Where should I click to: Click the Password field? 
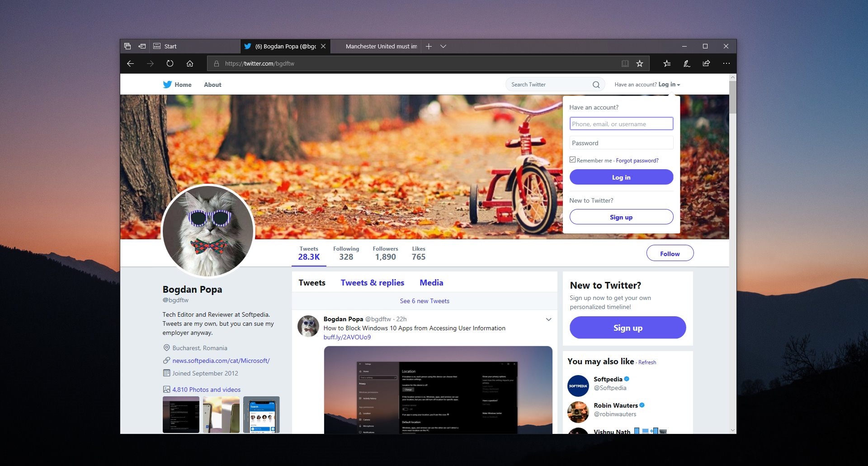point(621,143)
